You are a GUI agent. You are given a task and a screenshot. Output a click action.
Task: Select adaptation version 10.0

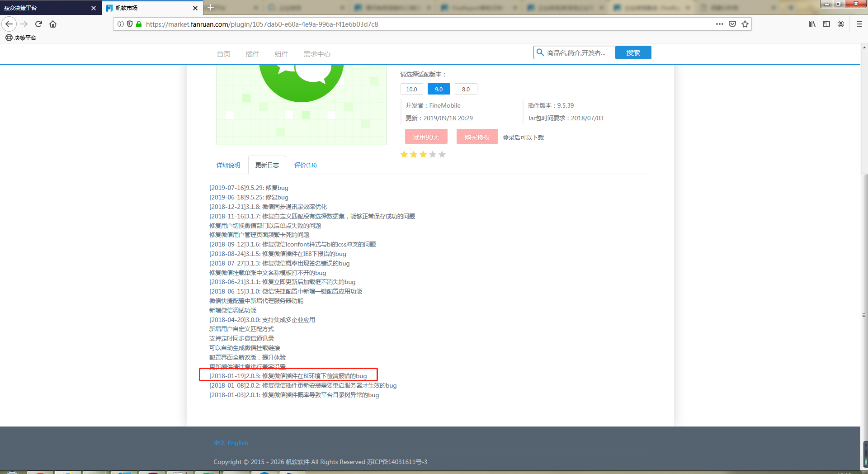411,89
